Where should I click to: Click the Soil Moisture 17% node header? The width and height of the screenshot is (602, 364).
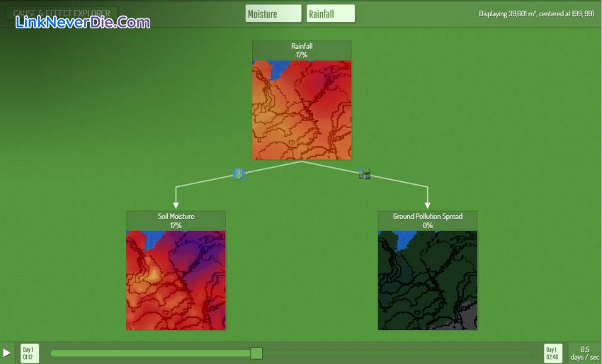click(176, 221)
